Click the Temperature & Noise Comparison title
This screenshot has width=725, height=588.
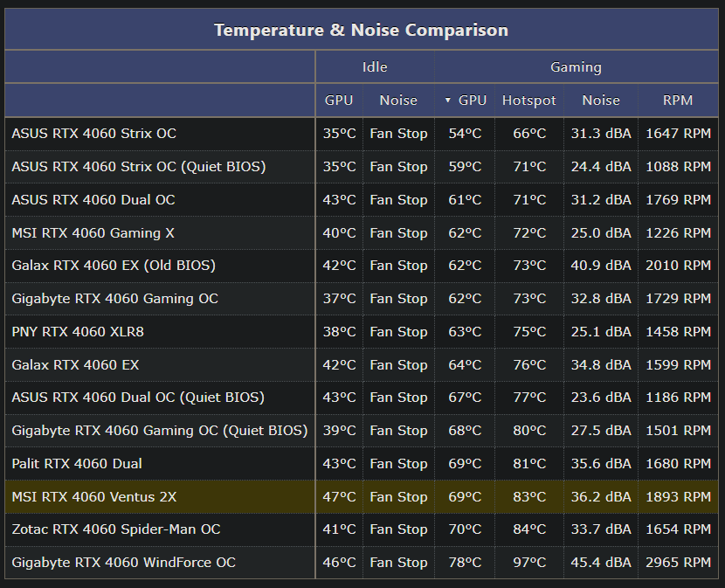click(x=361, y=30)
